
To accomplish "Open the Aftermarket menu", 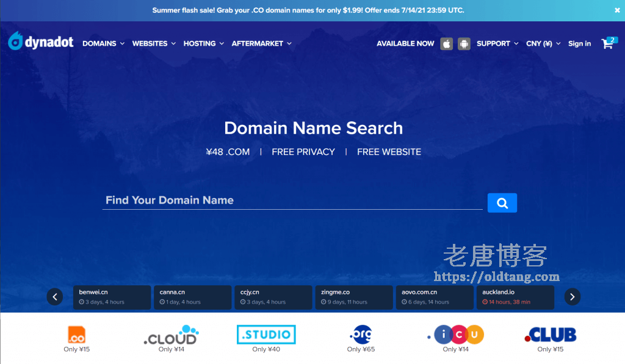I will [261, 44].
